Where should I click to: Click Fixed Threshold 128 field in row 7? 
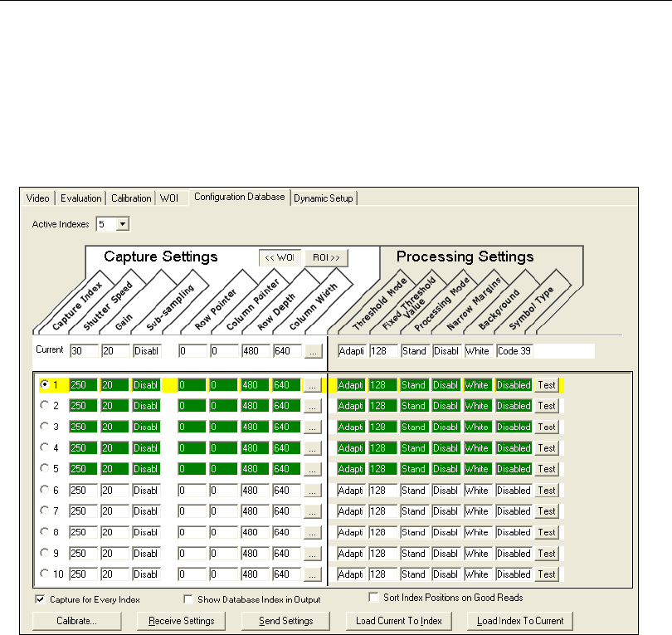[382, 511]
